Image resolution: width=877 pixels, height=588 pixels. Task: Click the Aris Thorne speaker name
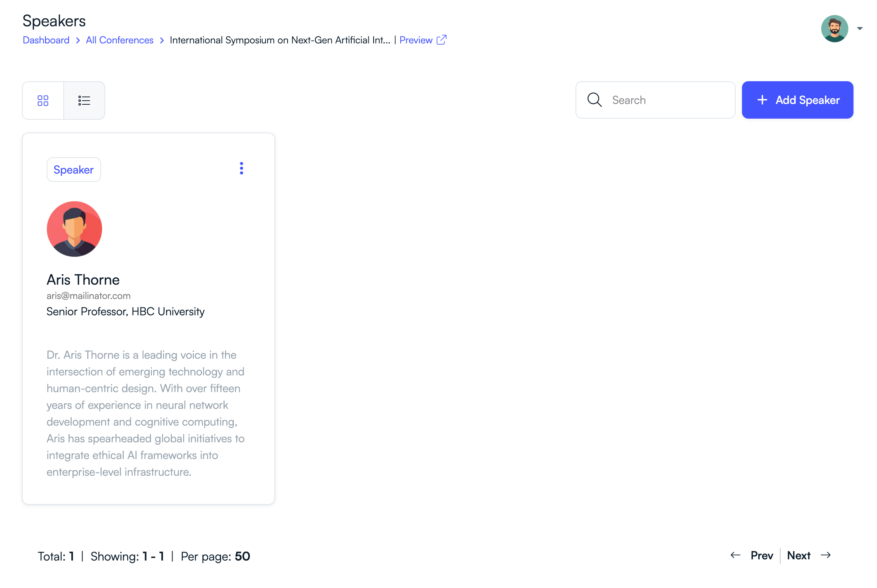(x=83, y=280)
